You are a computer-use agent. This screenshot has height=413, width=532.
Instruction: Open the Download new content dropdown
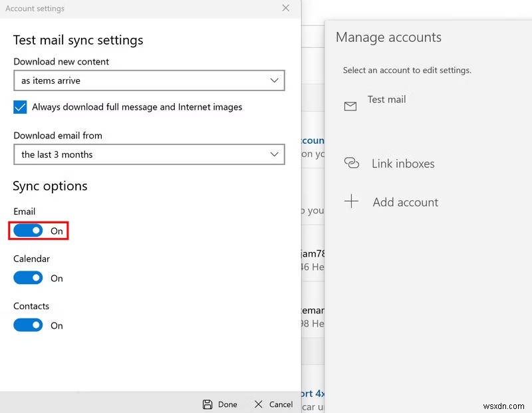(149, 80)
